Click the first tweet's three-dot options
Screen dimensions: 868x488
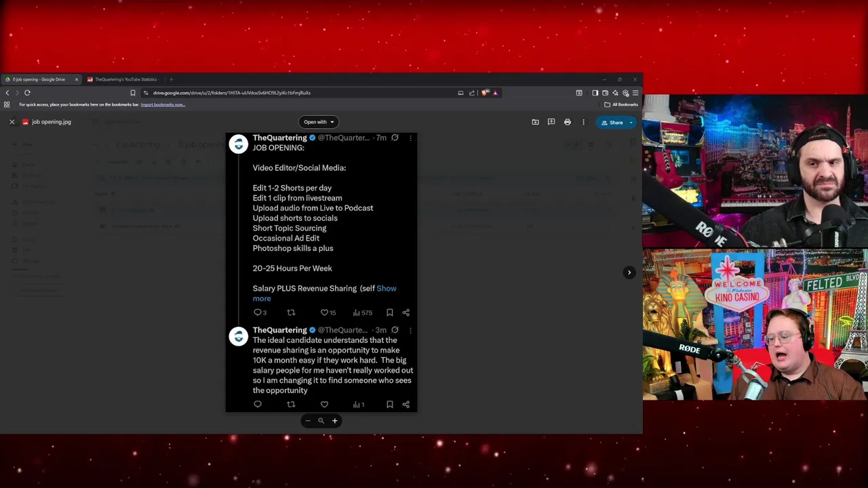point(410,138)
